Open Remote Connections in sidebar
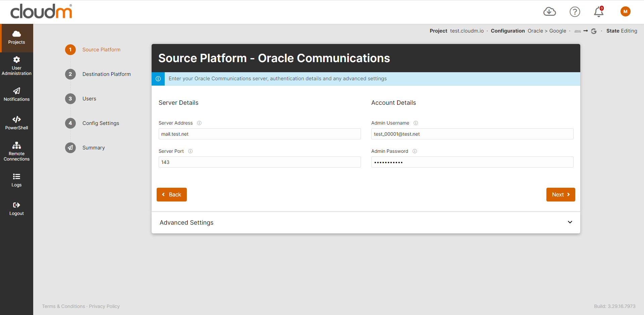 tap(16, 151)
